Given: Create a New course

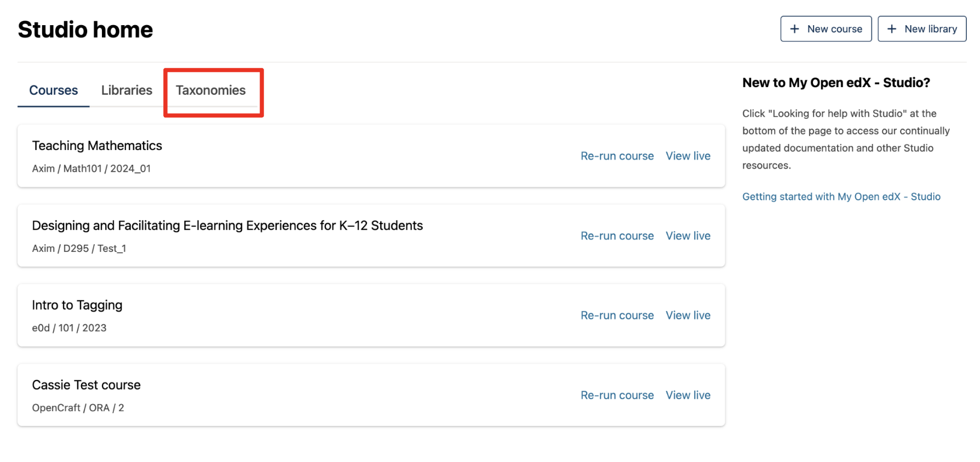Looking at the screenshot, I should coord(826,29).
